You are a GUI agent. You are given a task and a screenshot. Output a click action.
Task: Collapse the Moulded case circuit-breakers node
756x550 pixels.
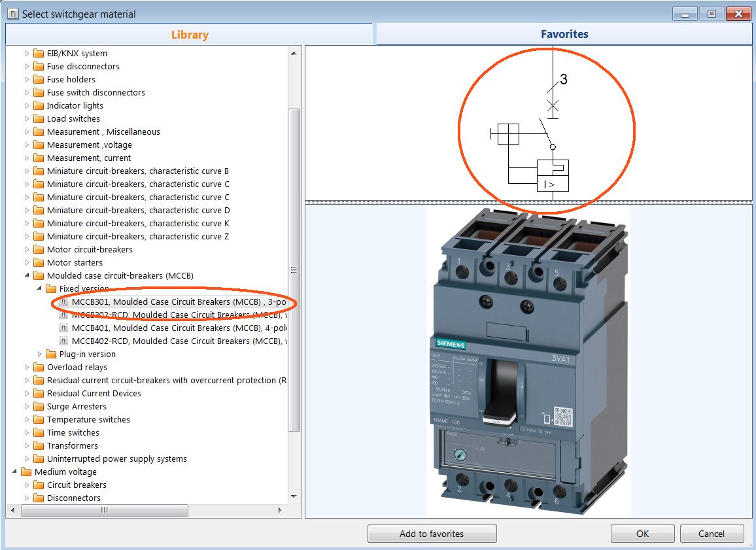coord(27,276)
